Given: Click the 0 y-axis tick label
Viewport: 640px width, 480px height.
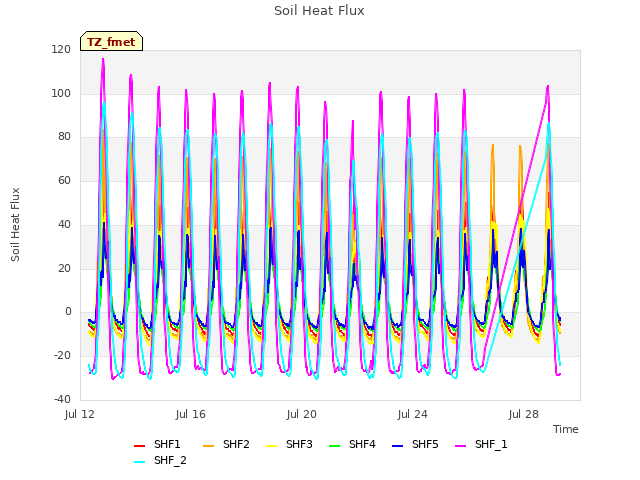Looking at the screenshot, I should pos(68,311).
